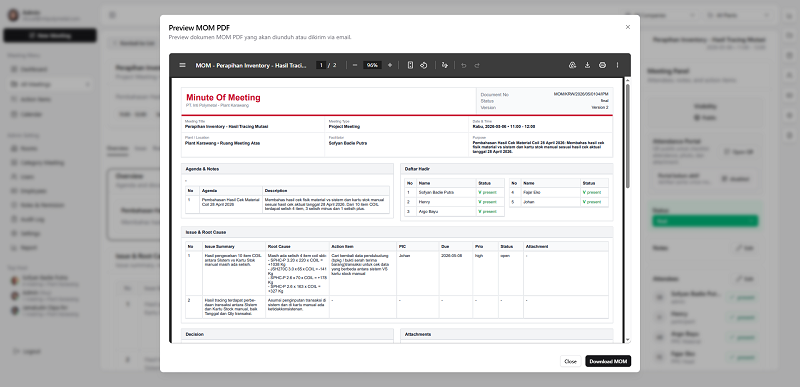Rotate the PDF page counterclockwise
The height and width of the screenshot is (387, 800).
(423, 65)
